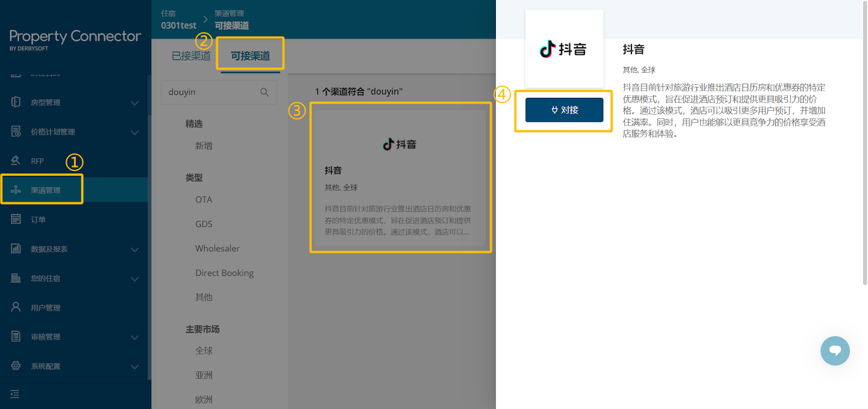Open the chat support bubble
868x409 pixels.
tap(835, 351)
